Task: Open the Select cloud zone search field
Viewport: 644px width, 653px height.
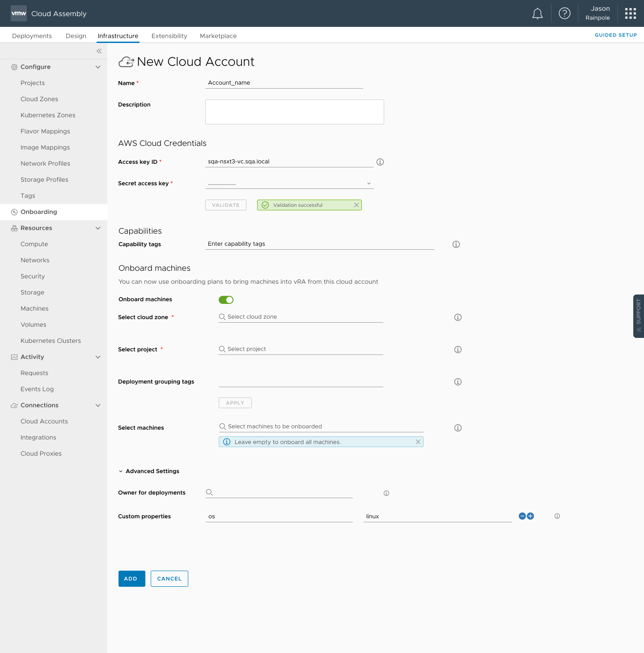Action: 301,317
